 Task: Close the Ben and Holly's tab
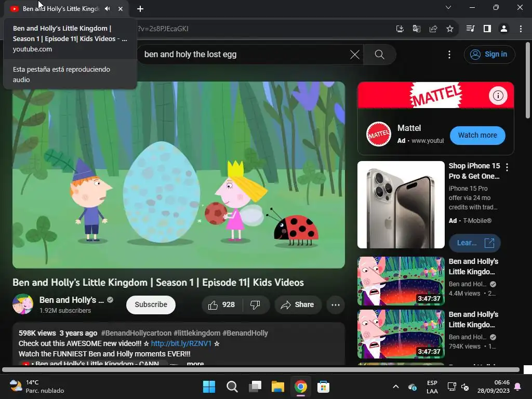(x=121, y=9)
